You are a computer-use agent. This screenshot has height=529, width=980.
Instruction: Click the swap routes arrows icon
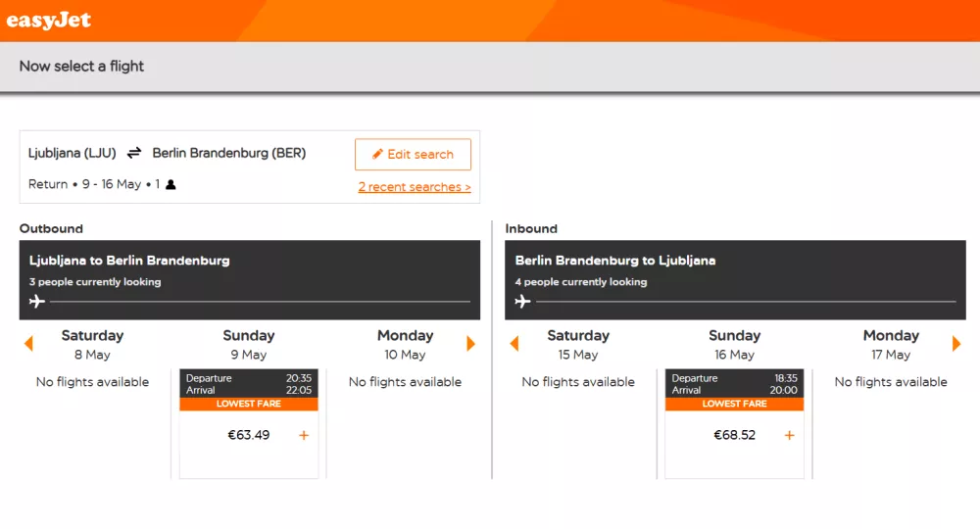click(x=134, y=153)
